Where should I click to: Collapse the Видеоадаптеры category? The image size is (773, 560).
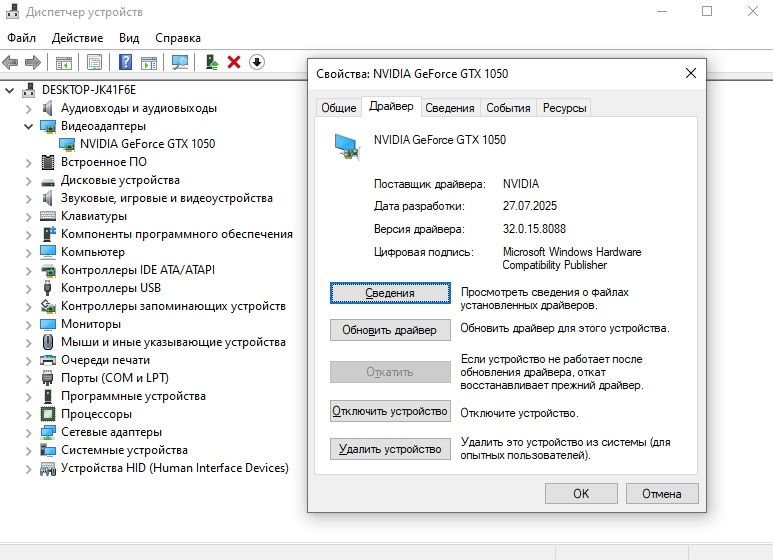pyautogui.click(x=29, y=127)
